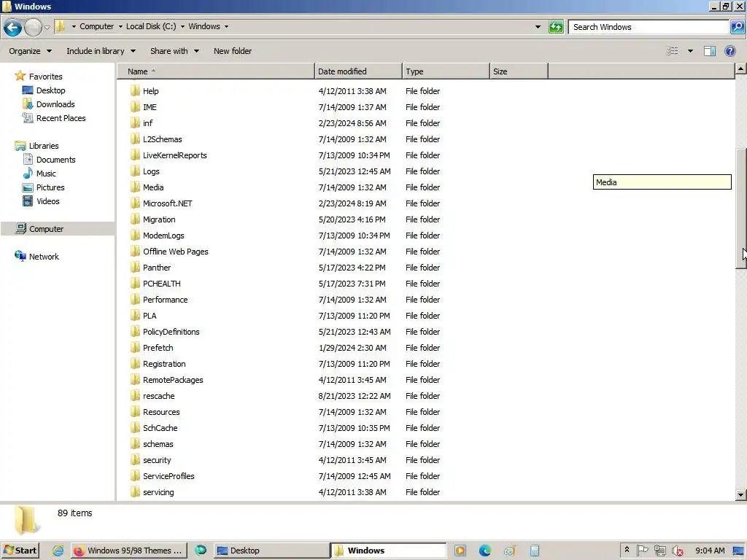Select the Help folder icon
Screen dimensions: 747x560
(135, 90)
